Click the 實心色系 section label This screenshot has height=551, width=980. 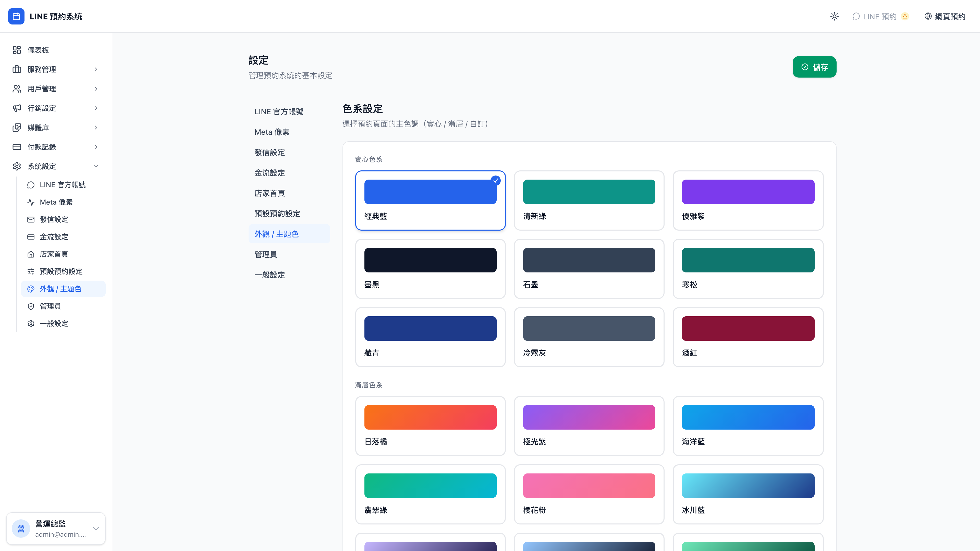(368, 159)
